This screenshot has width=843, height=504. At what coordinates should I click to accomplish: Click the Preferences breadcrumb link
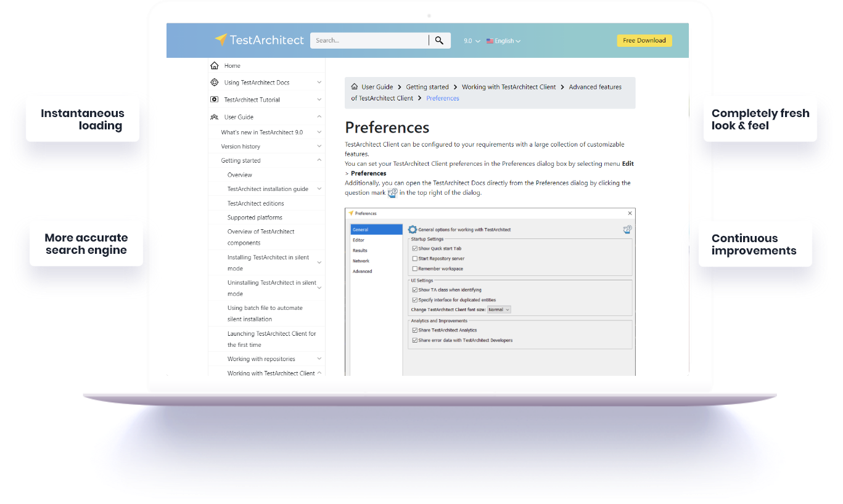443,98
